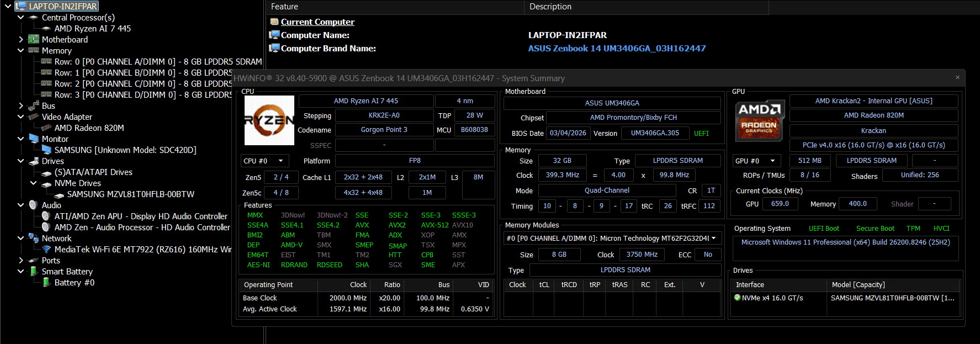
Task: Click the Memory module icon in tree
Action: (34, 51)
